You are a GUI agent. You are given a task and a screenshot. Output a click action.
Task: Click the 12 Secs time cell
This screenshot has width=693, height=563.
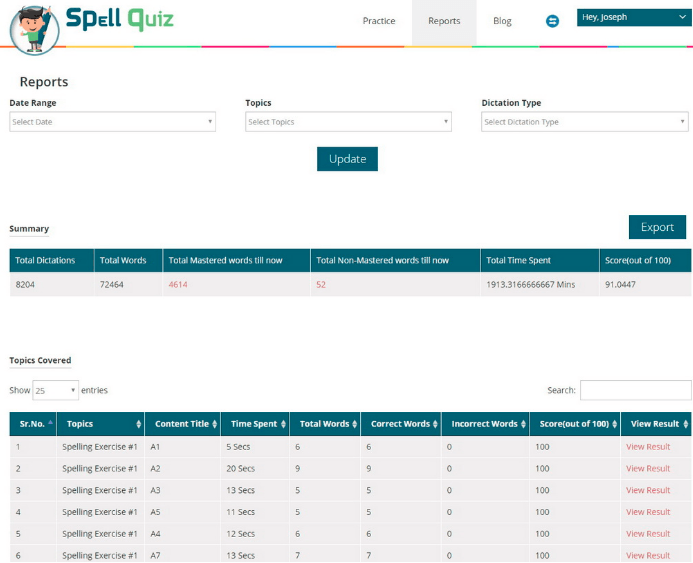click(x=240, y=534)
